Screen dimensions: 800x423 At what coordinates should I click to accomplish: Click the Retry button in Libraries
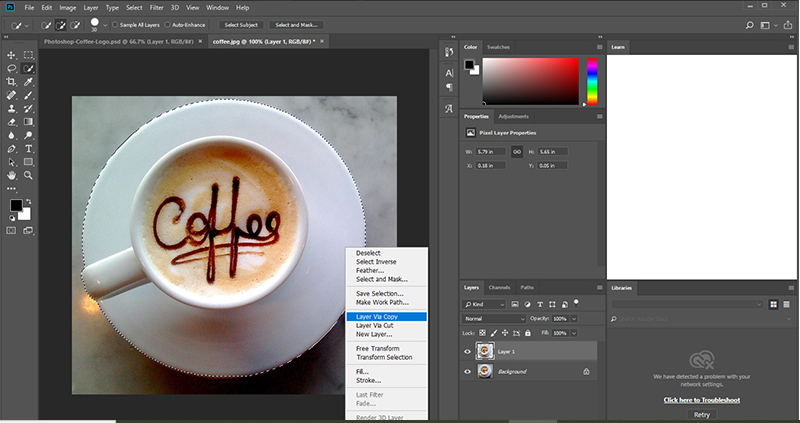coord(704,413)
